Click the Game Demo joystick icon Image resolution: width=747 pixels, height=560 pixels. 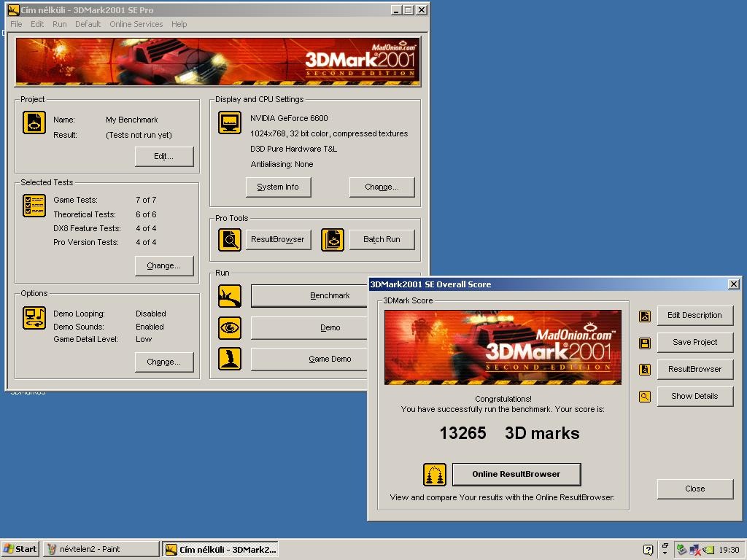[x=230, y=359]
